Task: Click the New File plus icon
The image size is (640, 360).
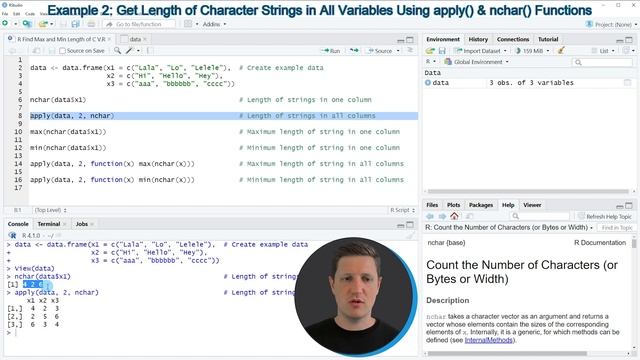Action: pyautogui.click(x=5, y=24)
